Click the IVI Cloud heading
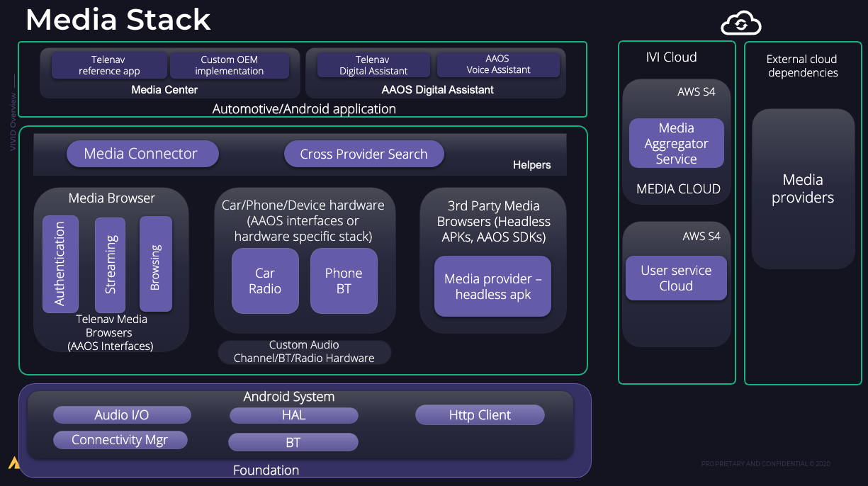This screenshot has width=868, height=486. point(672,57)
